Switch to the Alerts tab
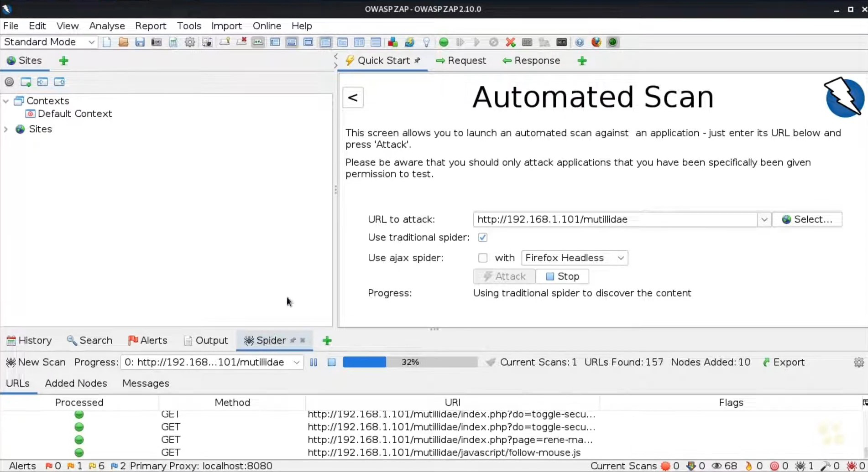This screenshot has height=472, width=868. tap(147, 341)
